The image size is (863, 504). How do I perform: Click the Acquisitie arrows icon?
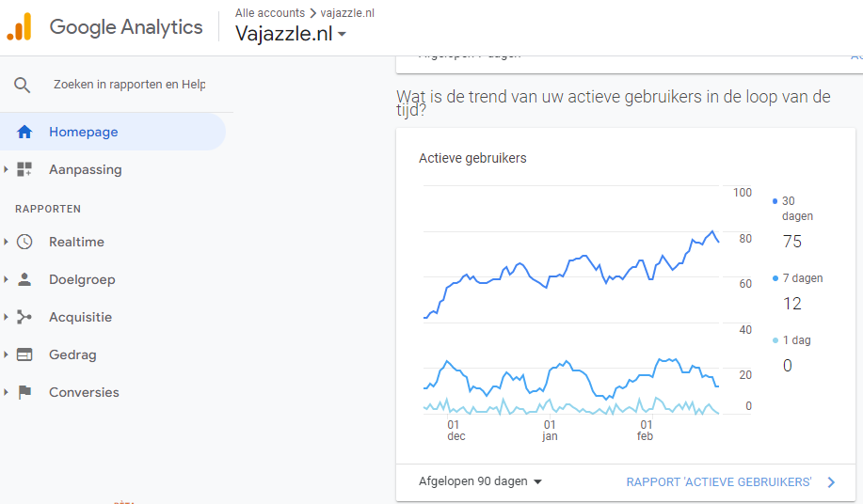click(24, 317)
